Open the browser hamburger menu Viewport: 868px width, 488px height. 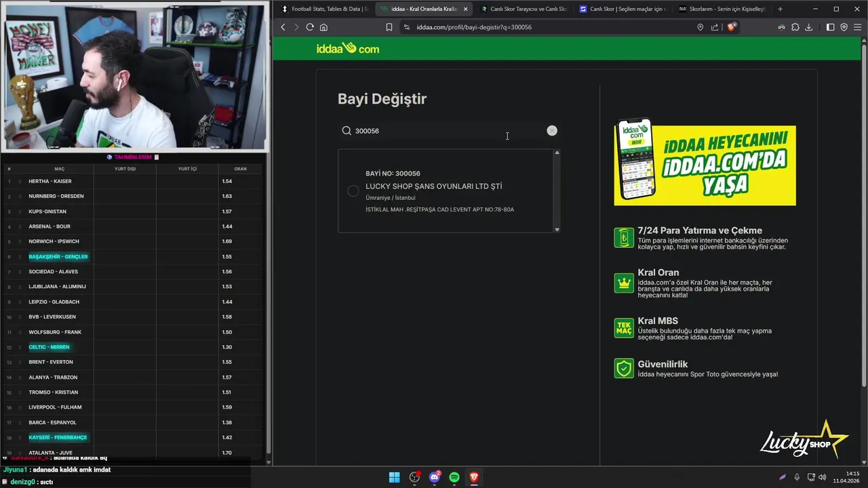pyautogui.click(x=857, y=27)
